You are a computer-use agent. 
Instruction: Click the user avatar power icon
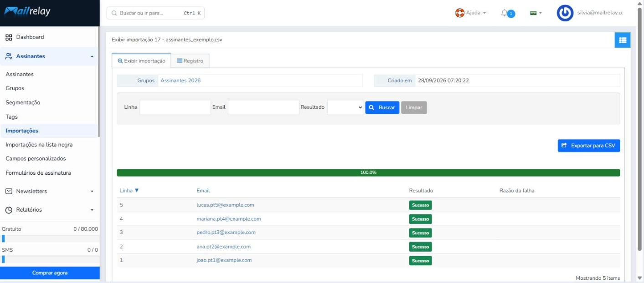[x=565, y=13]
